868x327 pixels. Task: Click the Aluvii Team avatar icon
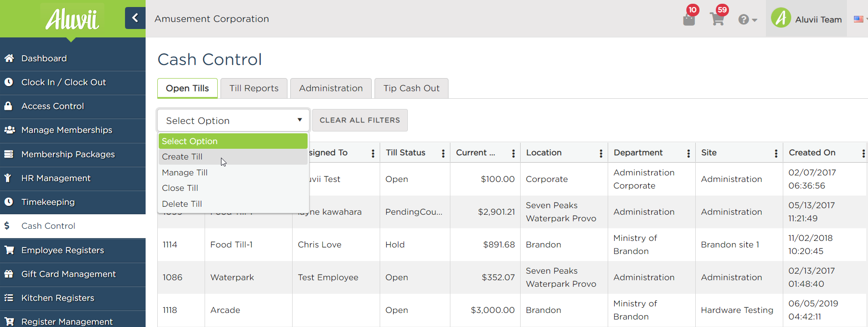tap(781, 18)
